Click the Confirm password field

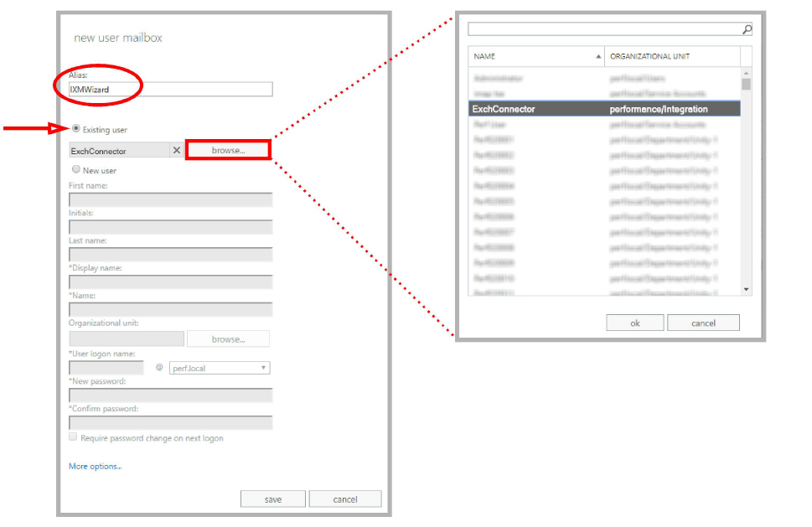click(x=170, y=423)
